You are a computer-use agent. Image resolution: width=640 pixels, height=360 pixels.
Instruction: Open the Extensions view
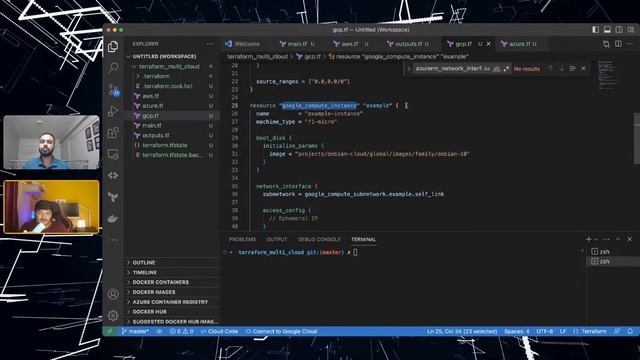click(x=113, y=133)
